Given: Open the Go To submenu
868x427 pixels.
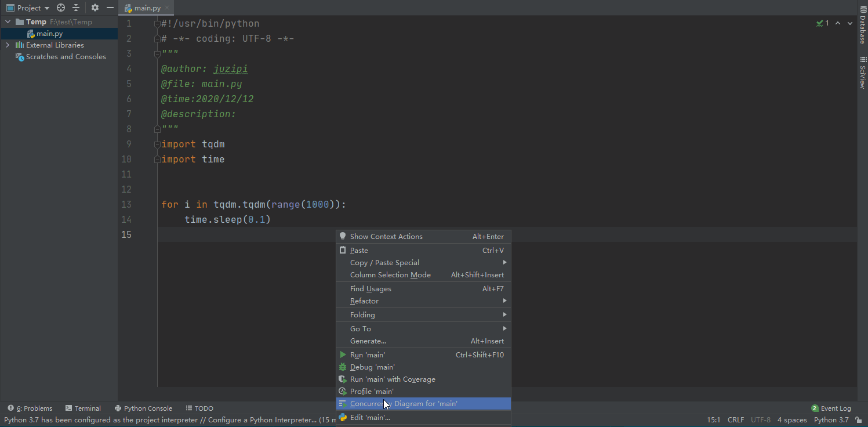Looking at the screenshot, I should [x=423, y=329].
